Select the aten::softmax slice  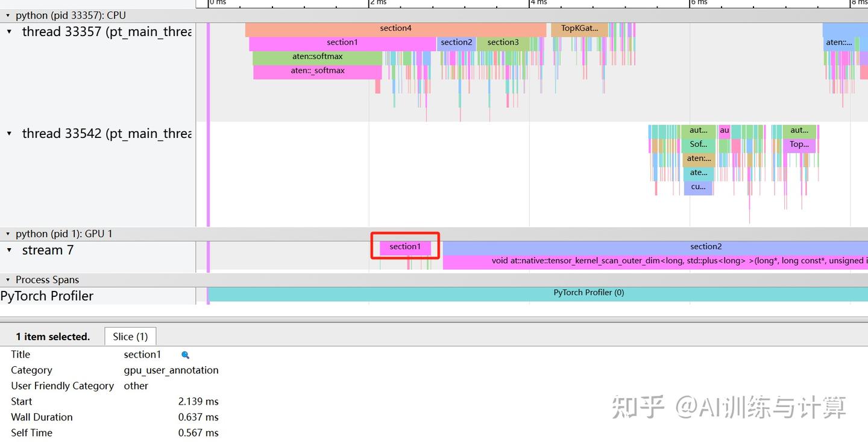(x=317, y=57)
